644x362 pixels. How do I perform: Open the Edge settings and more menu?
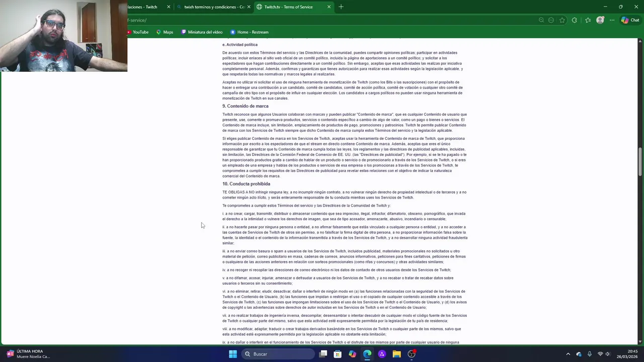pos(612,20)
